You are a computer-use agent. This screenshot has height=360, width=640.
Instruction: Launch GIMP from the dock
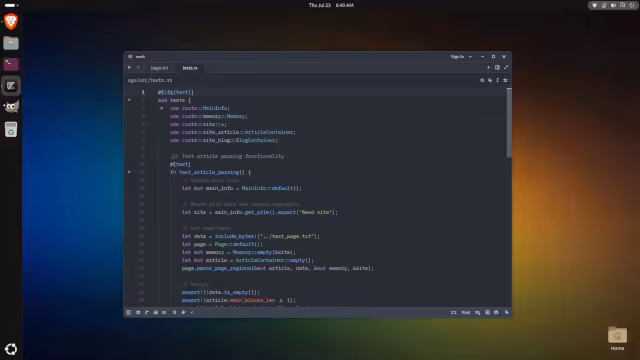coord(11,107)
